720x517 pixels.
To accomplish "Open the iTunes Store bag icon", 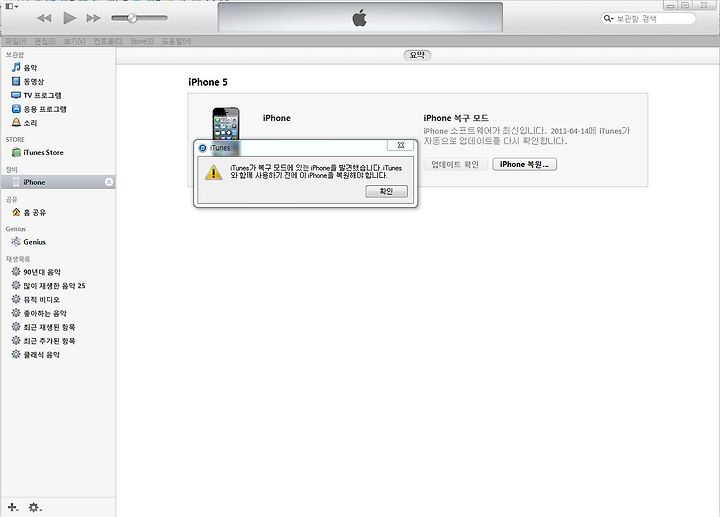I will (16, 152).
